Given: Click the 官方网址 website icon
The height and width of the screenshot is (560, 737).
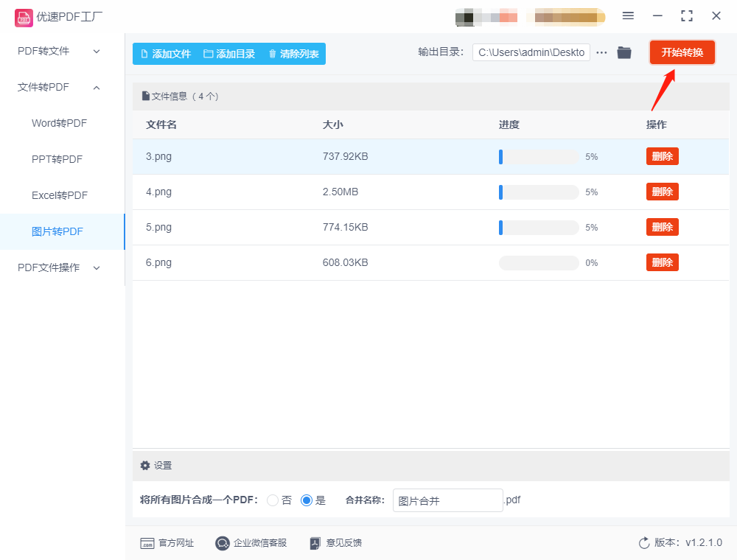Looking at the screenshot, I should pos(147,543).
